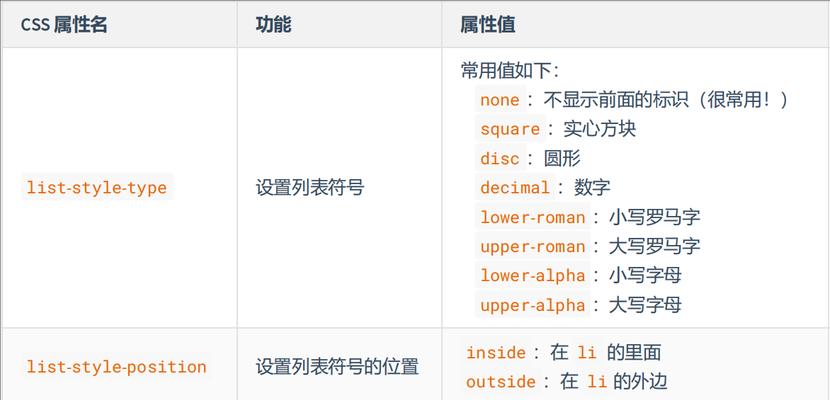Click the '圆形' description
The width and height of the screenshot is (830, 400).
tap(562, 158)
